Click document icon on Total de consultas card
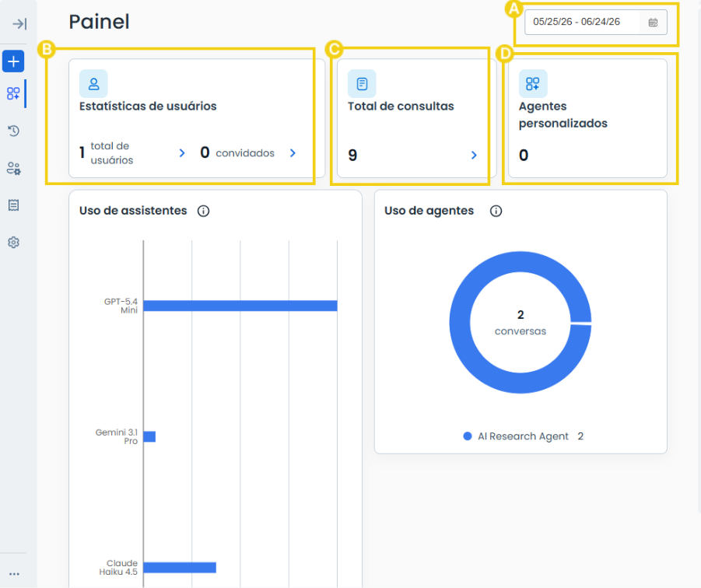 (x=362, y=83)
